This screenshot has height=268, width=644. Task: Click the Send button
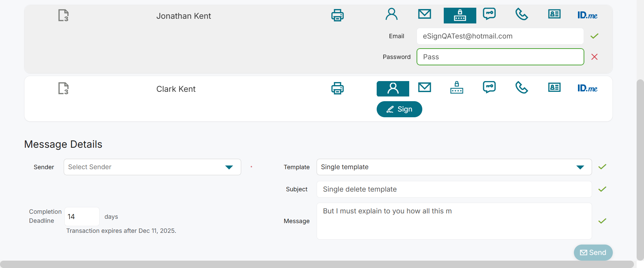tap(593, 253)
